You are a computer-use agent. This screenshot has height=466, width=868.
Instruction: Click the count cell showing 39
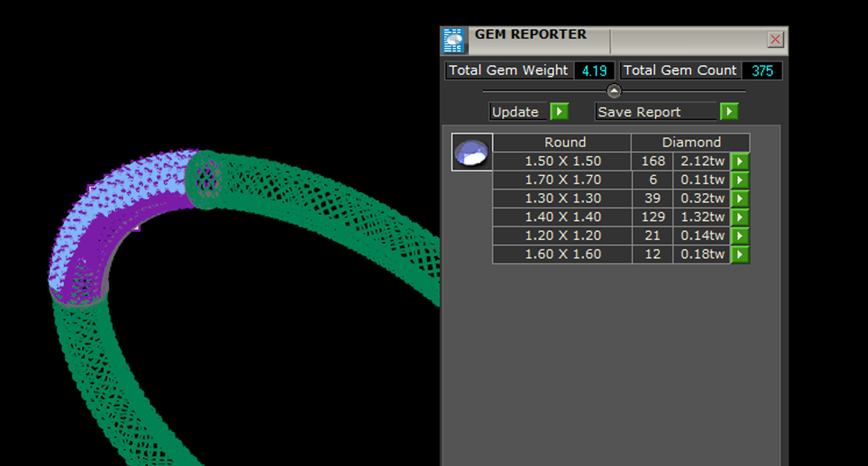(x=652, y=198)
